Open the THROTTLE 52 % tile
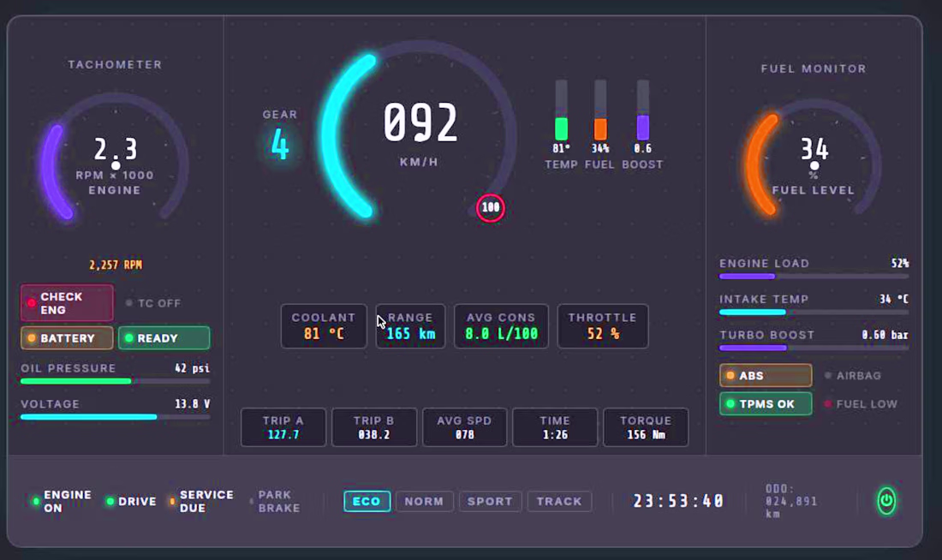 tap(603, 326)
